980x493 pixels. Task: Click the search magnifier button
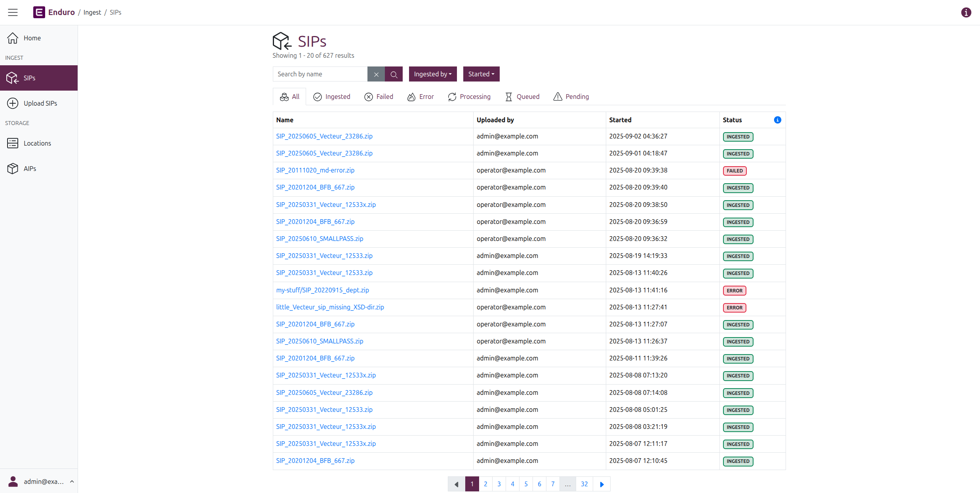tap(394, 74)
